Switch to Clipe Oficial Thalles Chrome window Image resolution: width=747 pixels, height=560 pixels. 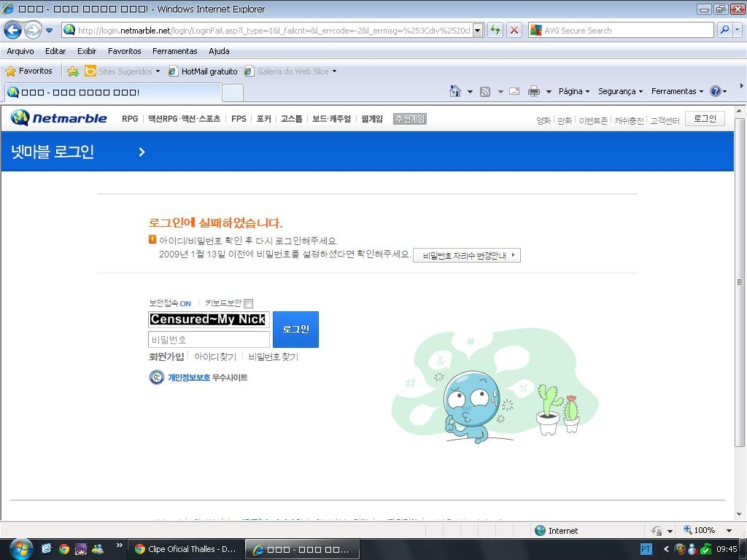[185, 549]
